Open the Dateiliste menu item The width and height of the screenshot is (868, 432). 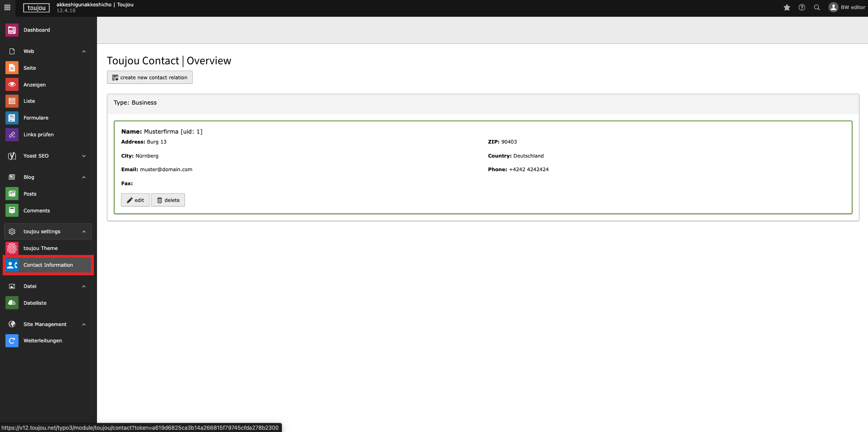click(35, 303)
